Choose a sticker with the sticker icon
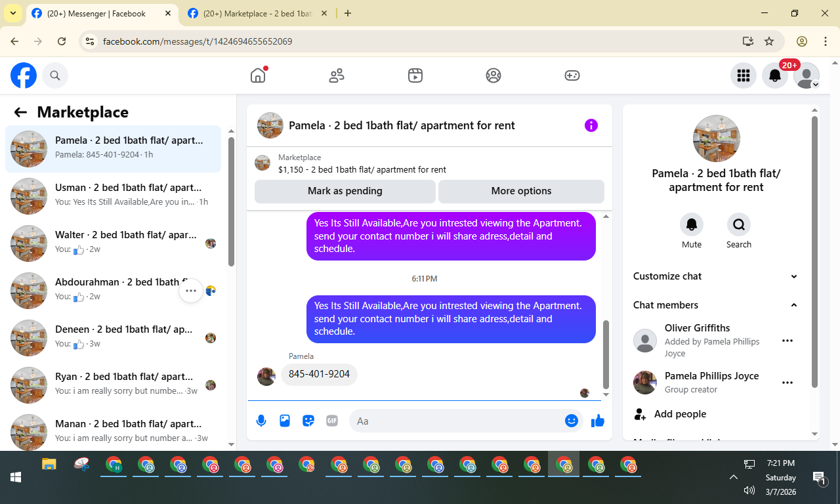Image resolution: width=840 pixels, height=504 pixels. click(x=308, y=421)
